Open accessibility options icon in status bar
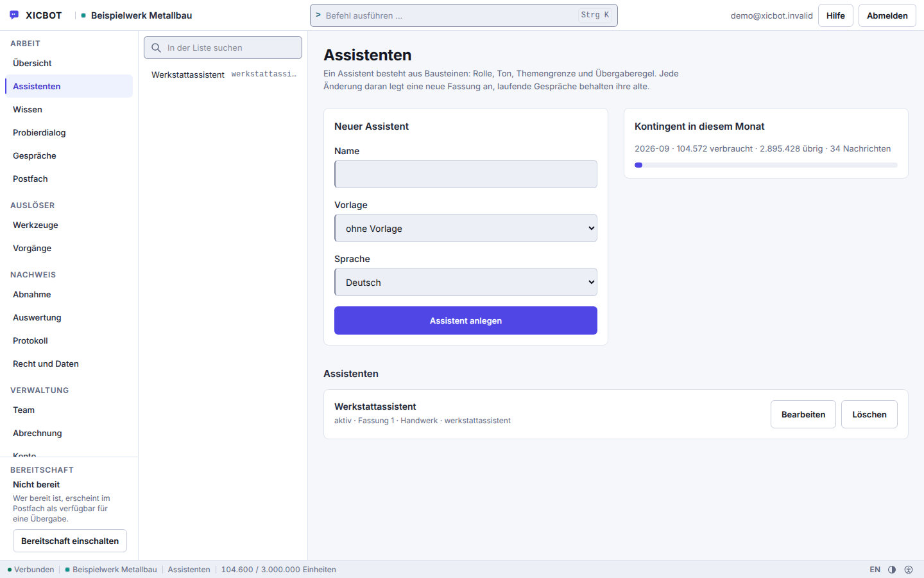Image resolution: width=924 pixels, height=578 pixels. pyautogui.click(x=909, y=570)
